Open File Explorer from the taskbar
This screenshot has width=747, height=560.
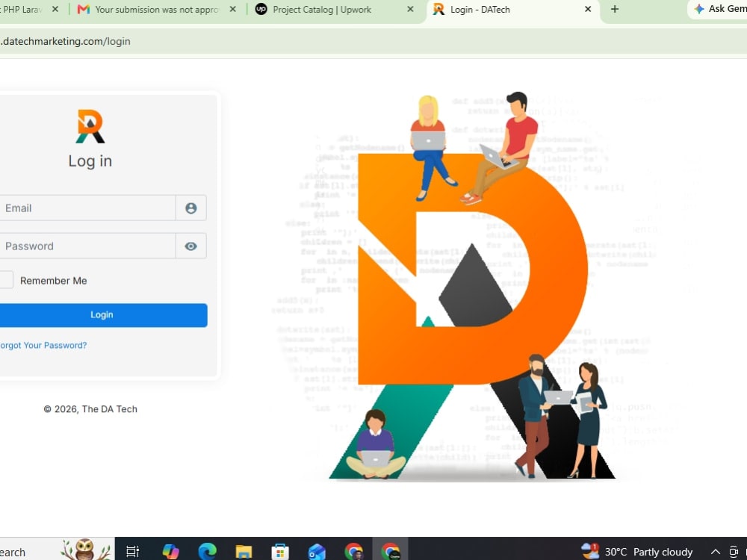pos(244,552)
